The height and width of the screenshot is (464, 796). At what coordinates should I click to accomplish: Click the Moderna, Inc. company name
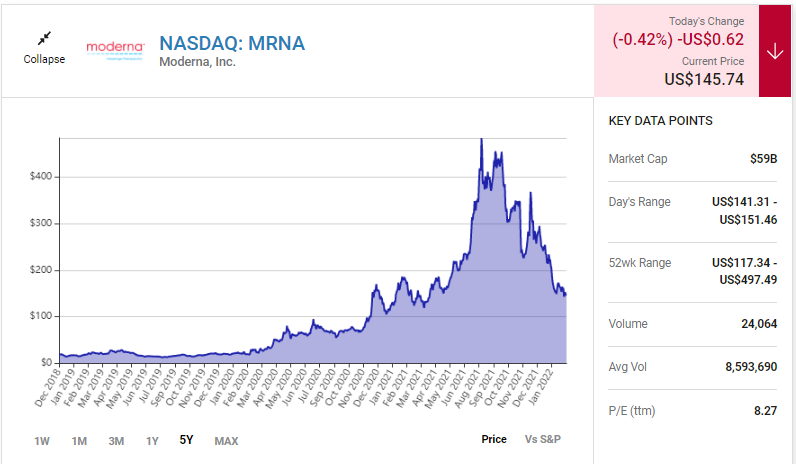point(197,62)
